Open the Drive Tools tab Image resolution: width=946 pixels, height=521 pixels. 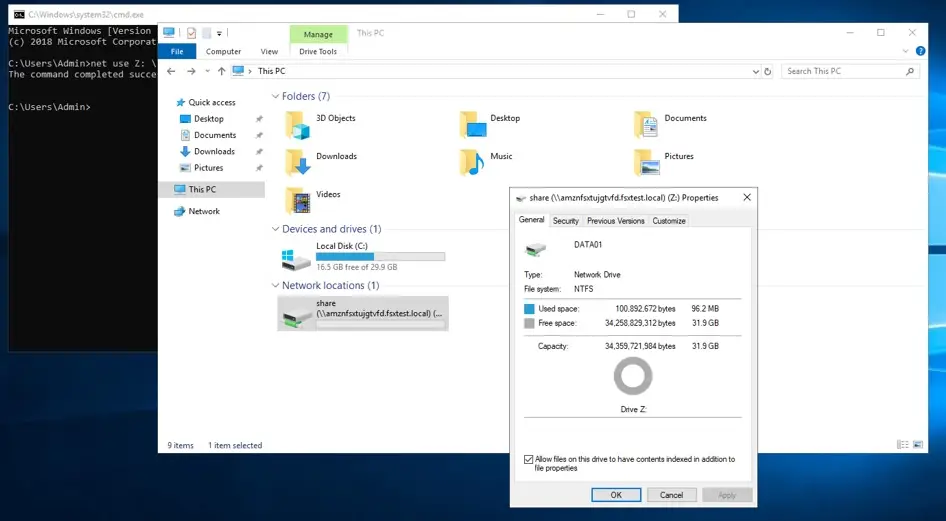tap(318, 51)
